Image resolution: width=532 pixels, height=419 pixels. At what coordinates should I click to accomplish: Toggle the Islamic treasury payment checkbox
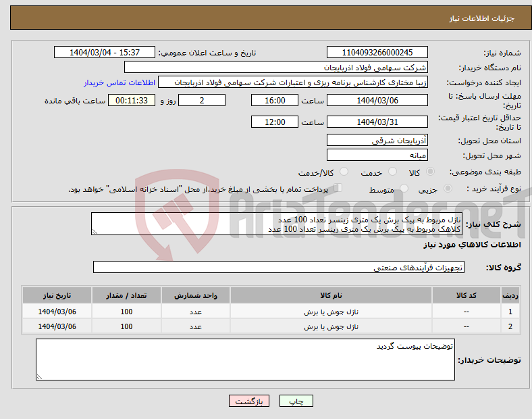pos(338,188)
